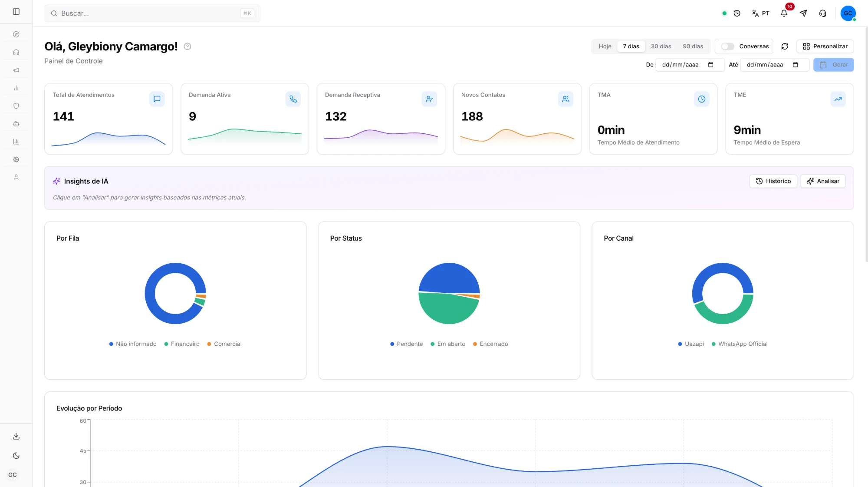Click the refresh dashboard icon
Image resolution: width=868 pixels, height=487 pixels.
(785, 46)
